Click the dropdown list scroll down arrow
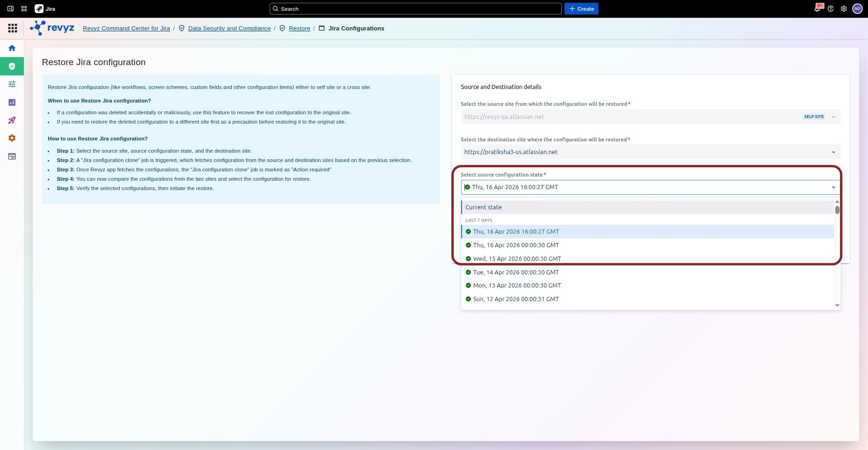The image size is (868, 450). [x=837, y=305]
